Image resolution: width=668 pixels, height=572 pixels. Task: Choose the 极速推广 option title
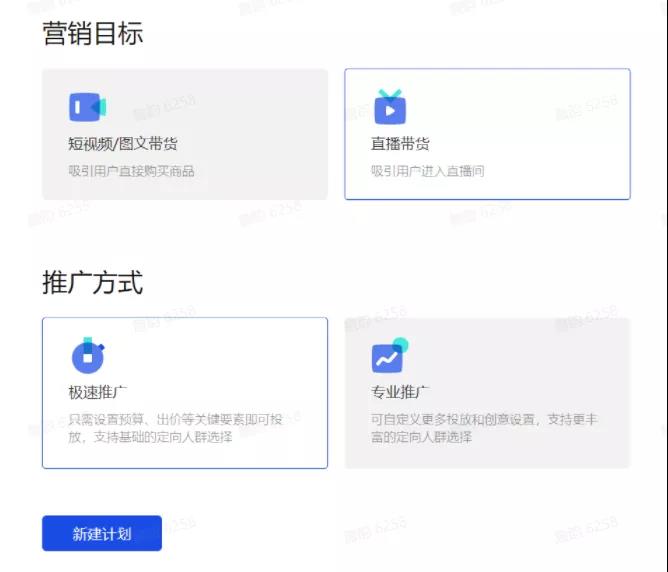[98, 392]
